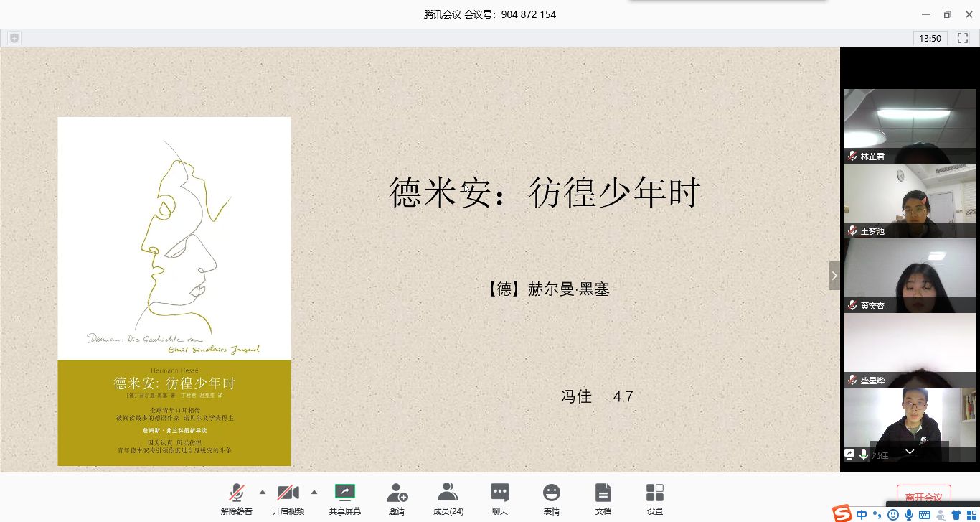Click the 共享屏幕 share screen icon
Screen dimensions: 980x522
(x=345, y=497)
